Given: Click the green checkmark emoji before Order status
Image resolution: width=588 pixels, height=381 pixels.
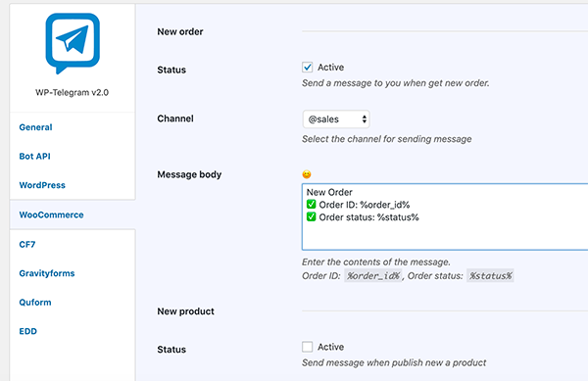Looking at the screenshot, I should point(311,216).
